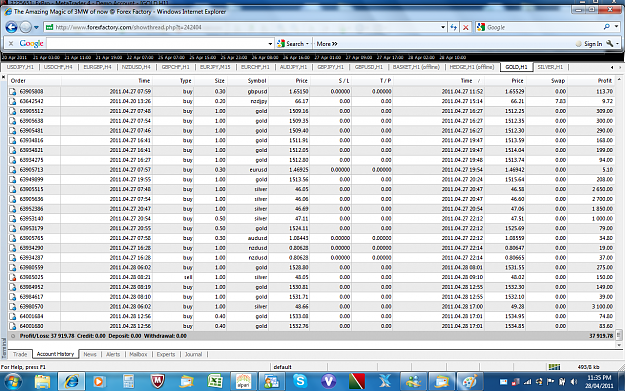
Task: Open the Mailbox terminal tab
Action: (138, 354)
